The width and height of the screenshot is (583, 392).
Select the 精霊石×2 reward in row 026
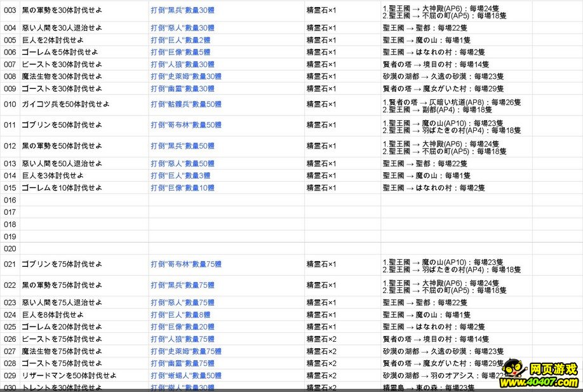pyautogui.click(x=321, y=339)
